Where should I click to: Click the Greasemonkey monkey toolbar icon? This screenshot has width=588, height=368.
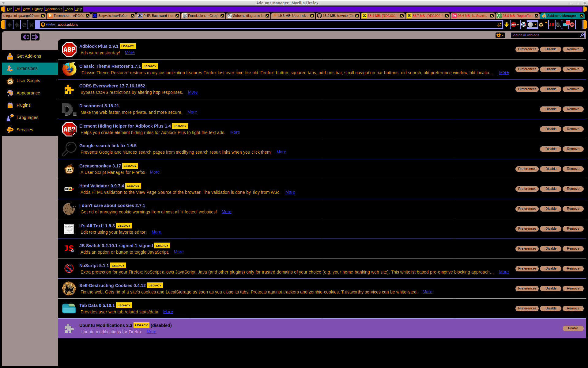(541, 25)
